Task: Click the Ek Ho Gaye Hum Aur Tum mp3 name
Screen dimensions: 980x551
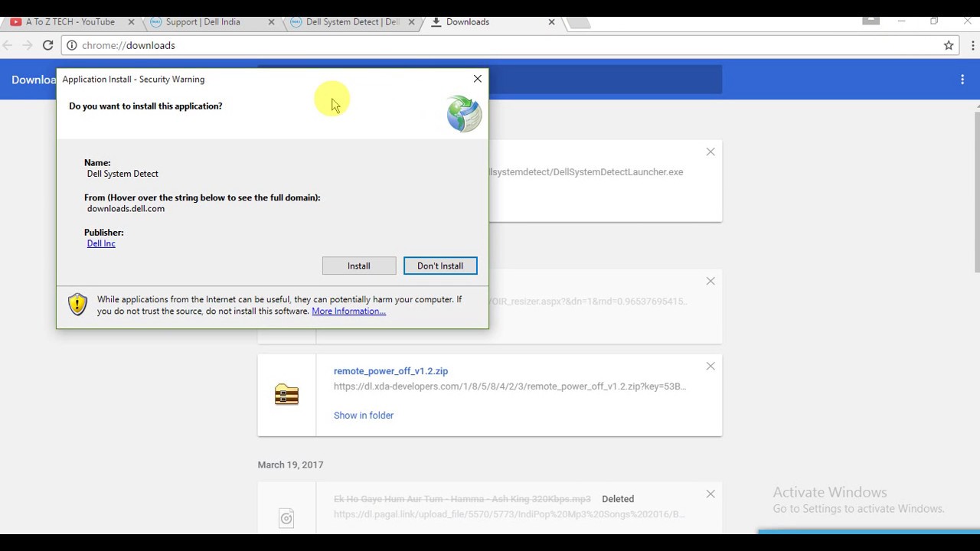Action: click(x=462, y=499)
